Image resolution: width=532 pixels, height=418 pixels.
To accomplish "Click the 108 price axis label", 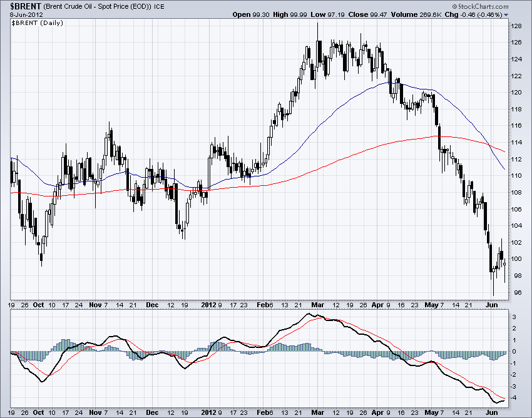I will (516, 192).
